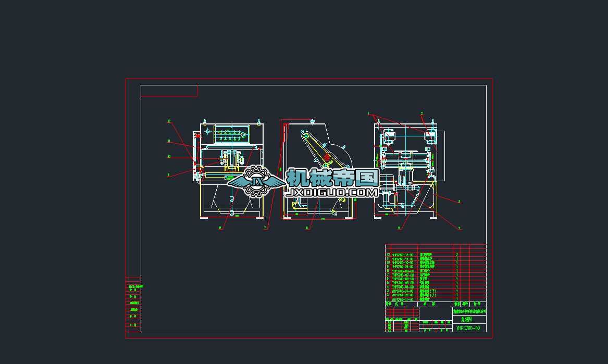This screenshot has height=364, width=608.
Task: Select balloon number 3 beside the right view
Action: (459, 201)
